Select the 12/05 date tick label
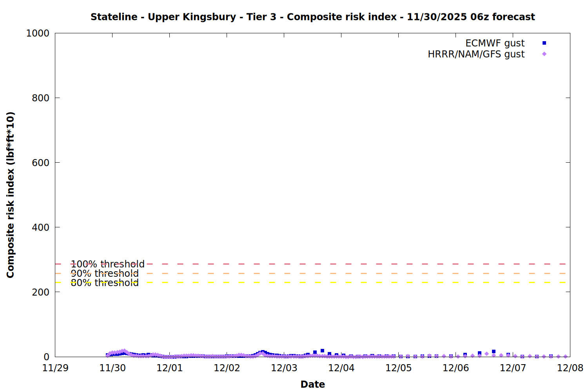 coord(399,368)
